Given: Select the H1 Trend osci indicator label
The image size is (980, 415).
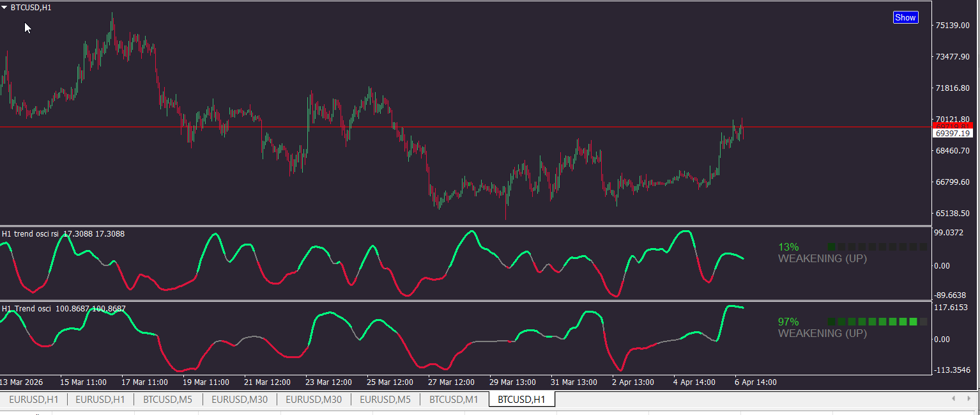Looking at the screenshot, I should (27, 309).
